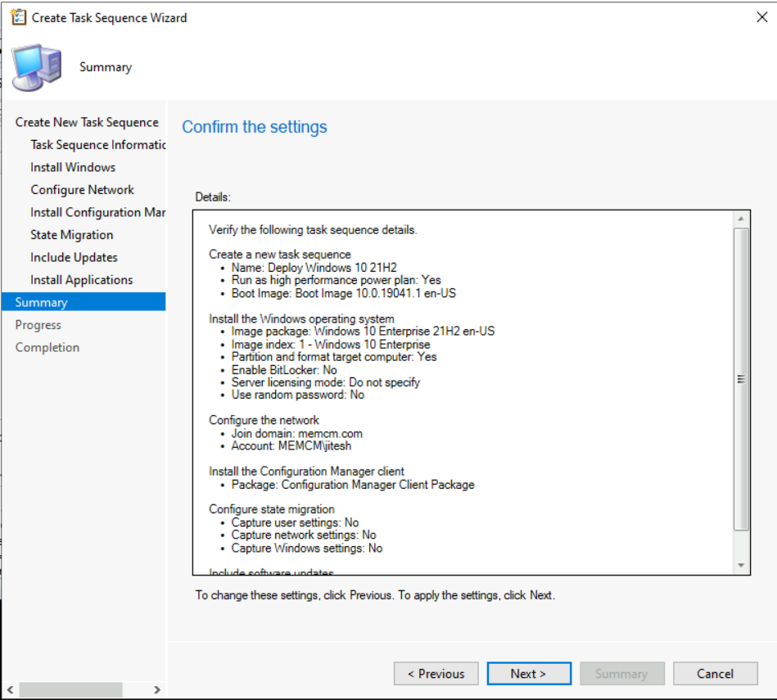Click the Completion step in sidebar

pyautogui.click(x=47, y=347)
